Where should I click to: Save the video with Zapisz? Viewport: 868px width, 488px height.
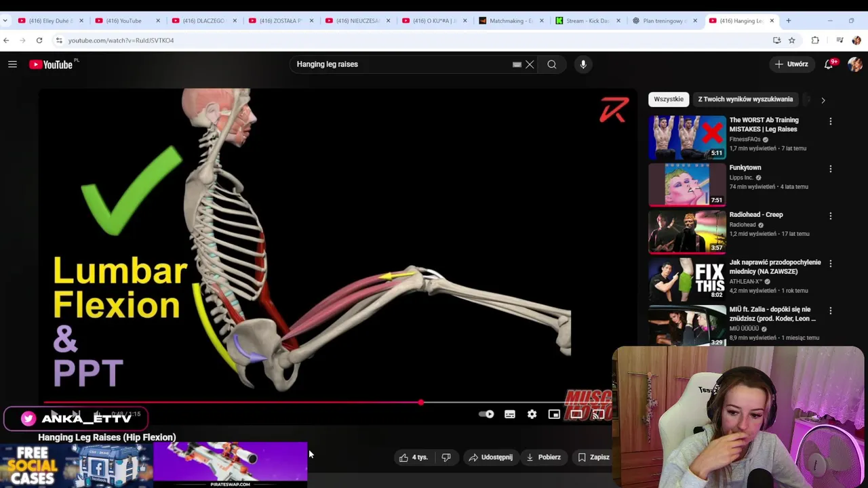point(593,457)
